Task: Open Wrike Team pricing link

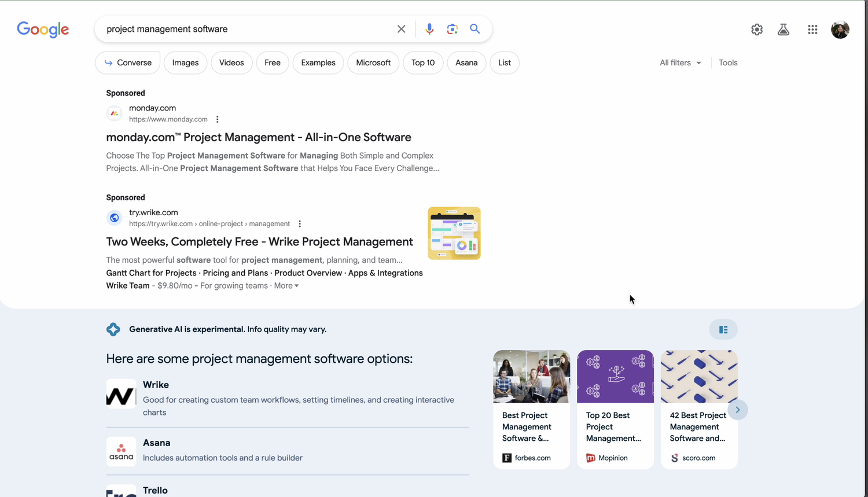Action: tap(128, 286)
